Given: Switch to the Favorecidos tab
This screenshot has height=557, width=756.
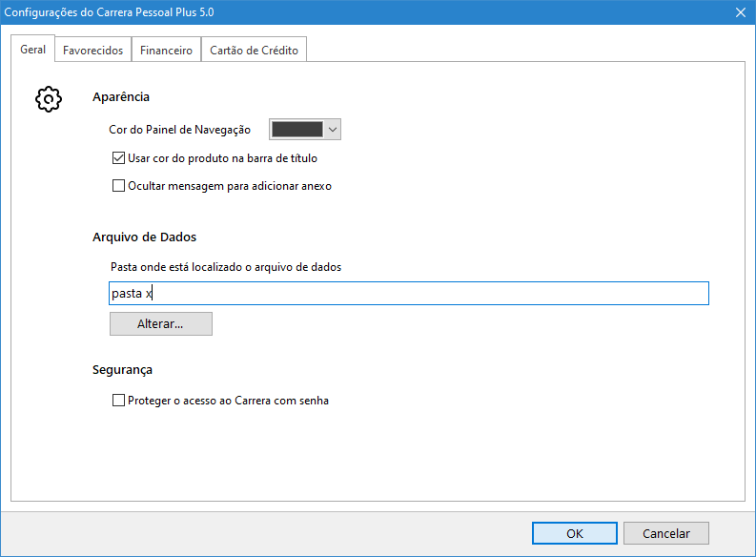Looking at the screenshot, I should pos(92,51).
